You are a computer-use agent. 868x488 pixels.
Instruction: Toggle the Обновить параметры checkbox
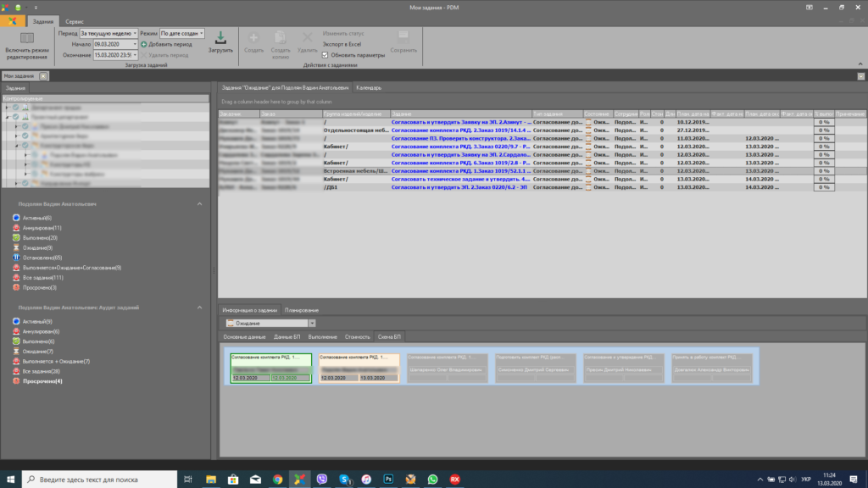click(x=325, y=55)
